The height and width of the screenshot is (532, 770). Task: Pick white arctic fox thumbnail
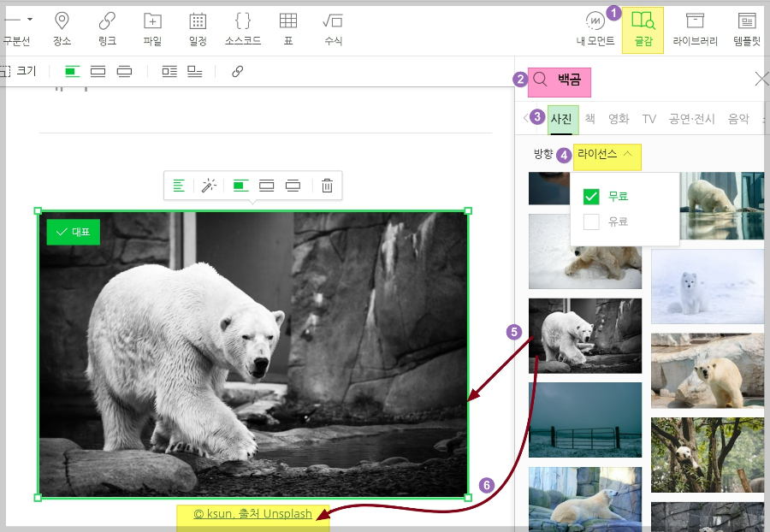[x=708, y=287]
